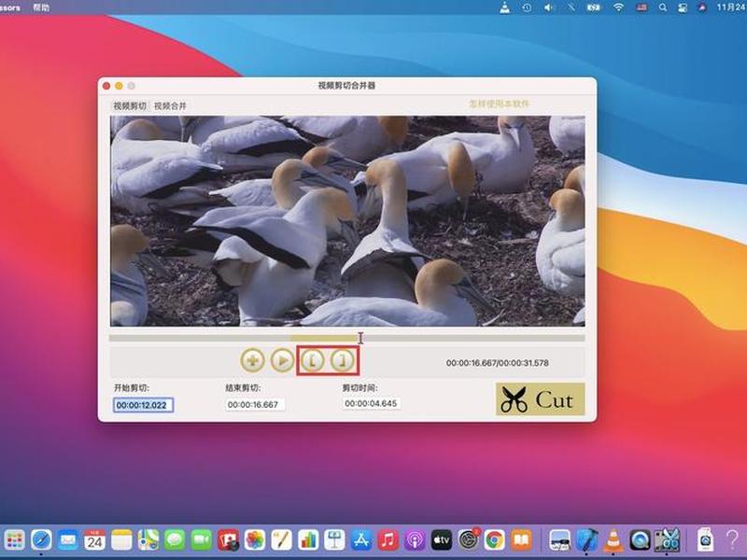Open Photos from the Dock
This screenshot has height=560, width=747.
[255, 540]
